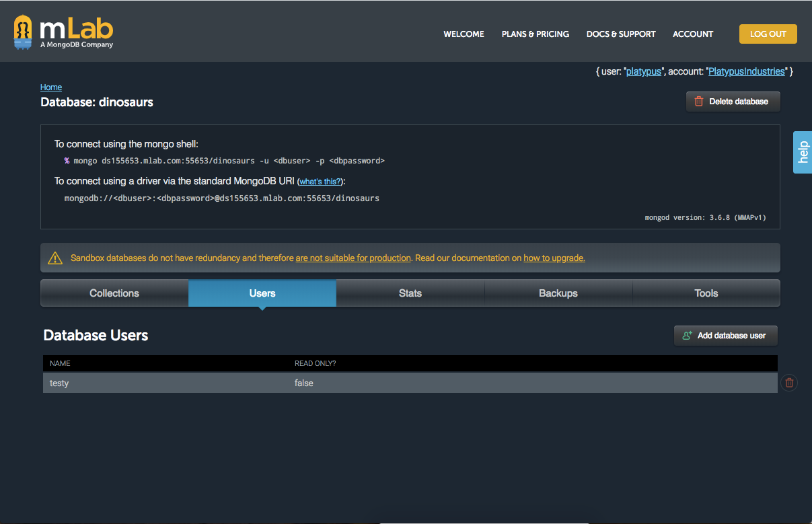Go to ACCOUNT in the navigation bar
Screen dimensions: 812x524
pos(692,34)
